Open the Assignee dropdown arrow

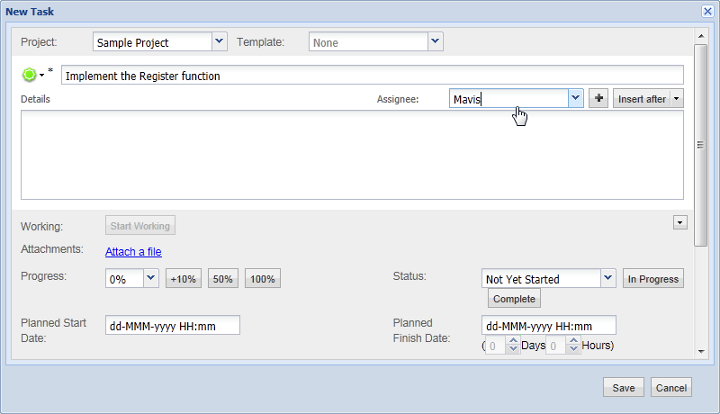coord(575,98)
